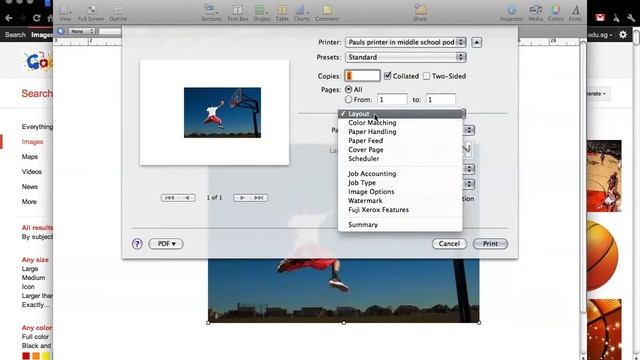Image resolution: width=640 pixels, height=360 pixels.
Task: Choose Job Accounting menu item
Action: click(x=400, y=174)
